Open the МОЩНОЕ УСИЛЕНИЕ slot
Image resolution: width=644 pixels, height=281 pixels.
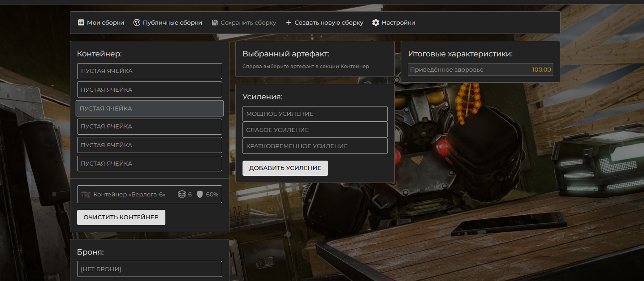[315, 114]
